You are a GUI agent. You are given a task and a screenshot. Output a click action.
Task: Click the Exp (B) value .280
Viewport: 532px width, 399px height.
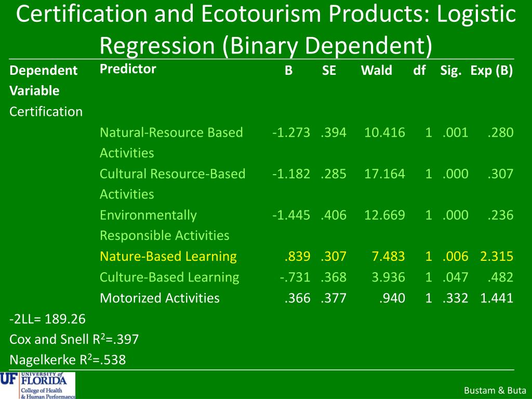click(500, 132)
